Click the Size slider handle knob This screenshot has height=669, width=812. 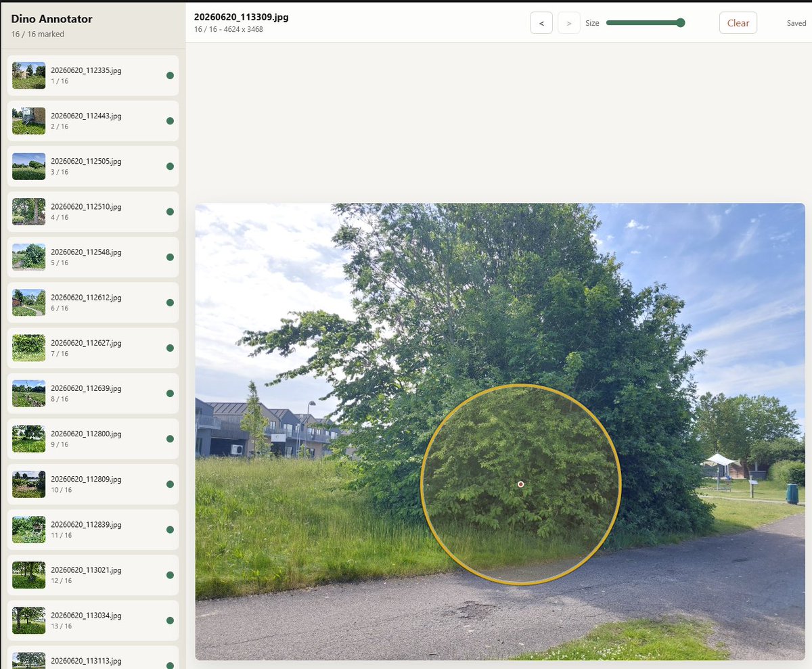681,23
